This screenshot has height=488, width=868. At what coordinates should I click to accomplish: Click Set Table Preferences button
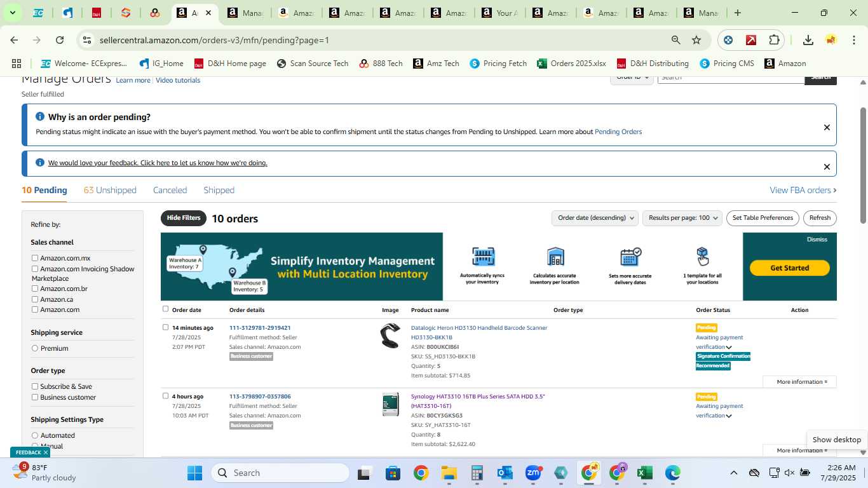pos(763,218)
